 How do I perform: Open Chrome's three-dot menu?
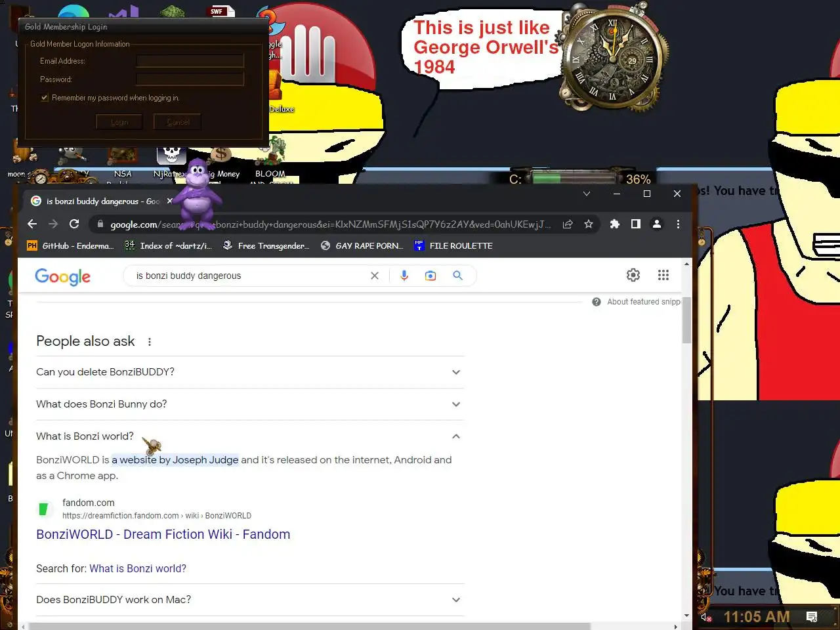(678, 224)
